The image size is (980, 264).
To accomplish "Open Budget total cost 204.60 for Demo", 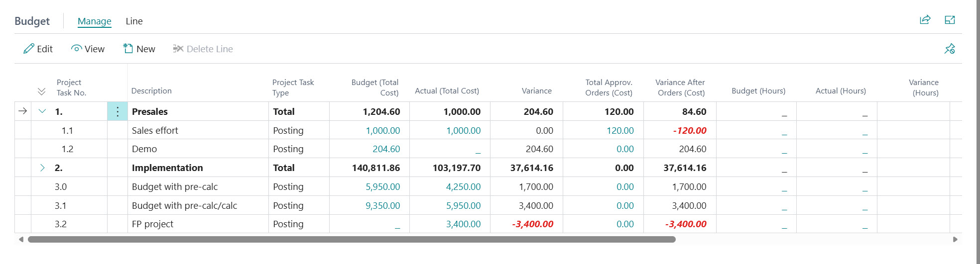I will [386, 149].
